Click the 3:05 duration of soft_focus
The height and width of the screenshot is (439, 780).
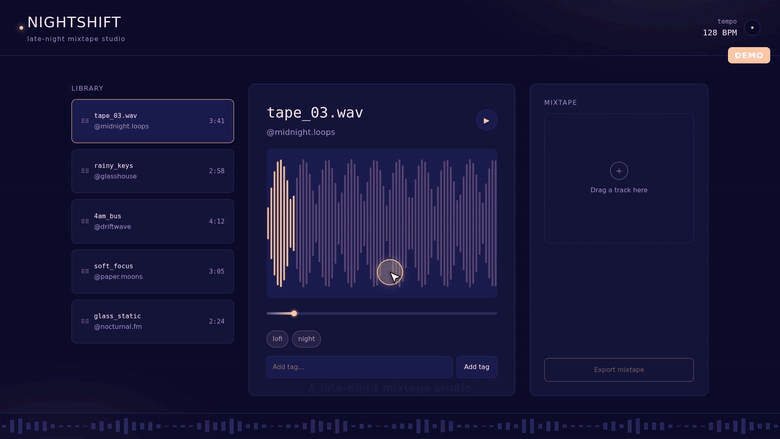point(216,271)
